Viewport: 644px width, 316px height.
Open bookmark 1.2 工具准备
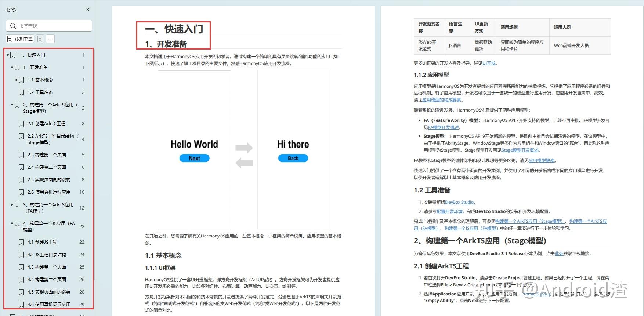[40, 92]
